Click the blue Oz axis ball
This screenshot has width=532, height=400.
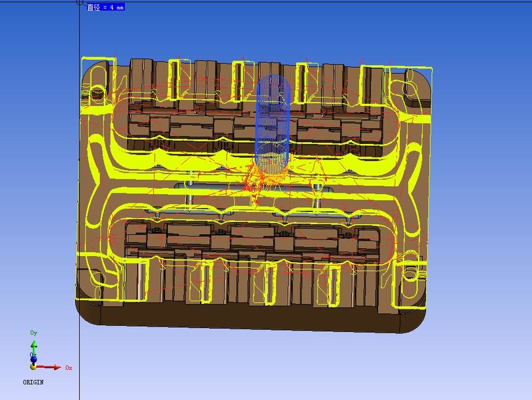tap(33, 359)
